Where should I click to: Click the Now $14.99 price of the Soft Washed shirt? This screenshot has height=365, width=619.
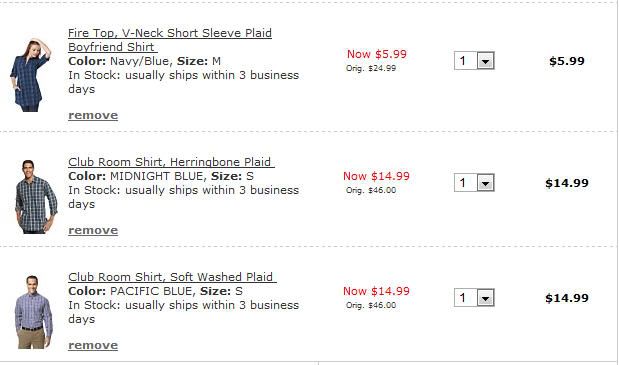(x=376, y=291)
